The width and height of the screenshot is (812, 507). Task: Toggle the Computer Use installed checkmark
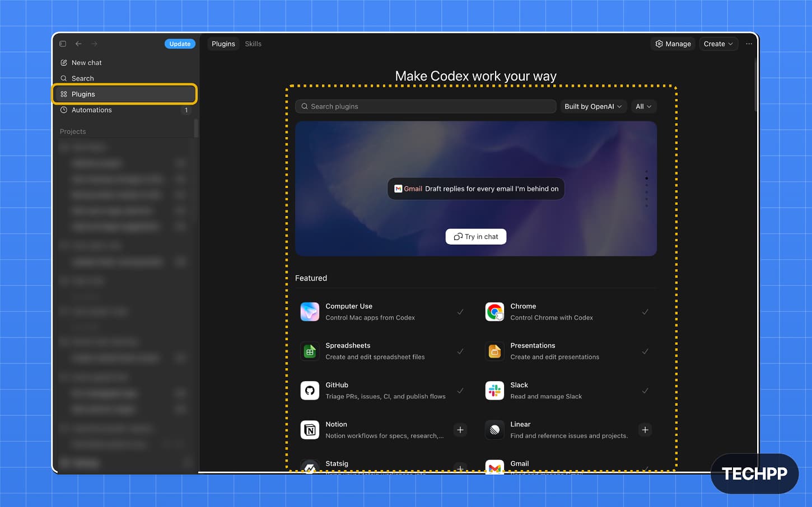coord(460,312)
